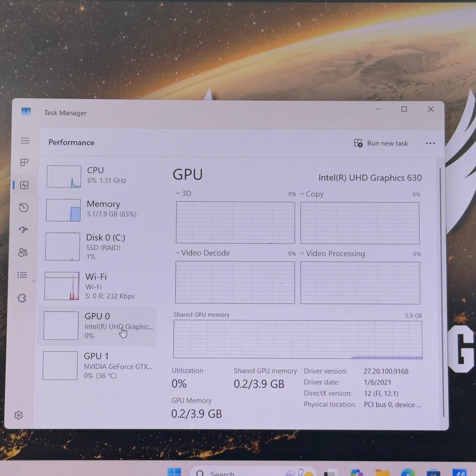Open Microsoft Store from the taskbar

click(x=433, y=473)
